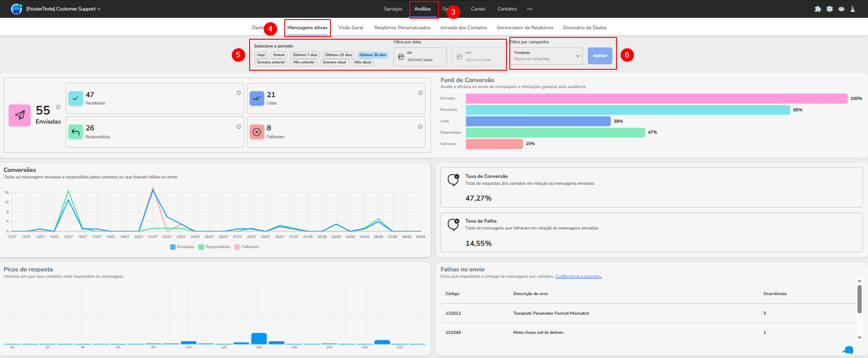The width and height of the screenshot is (868, 358).
Task: Switch to the Visão Geral tab
Action: [351, 28]
